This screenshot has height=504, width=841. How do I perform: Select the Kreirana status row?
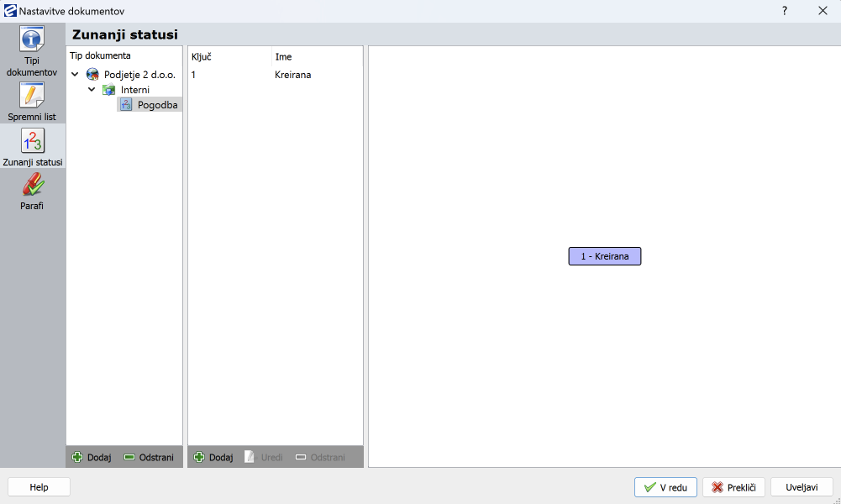(292, 75)
